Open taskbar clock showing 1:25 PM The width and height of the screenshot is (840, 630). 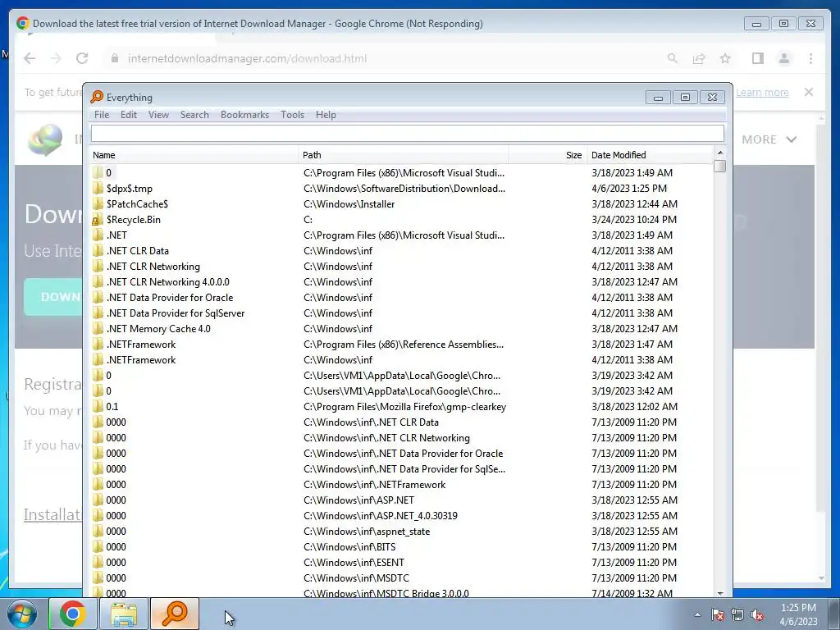click(798, 614)
